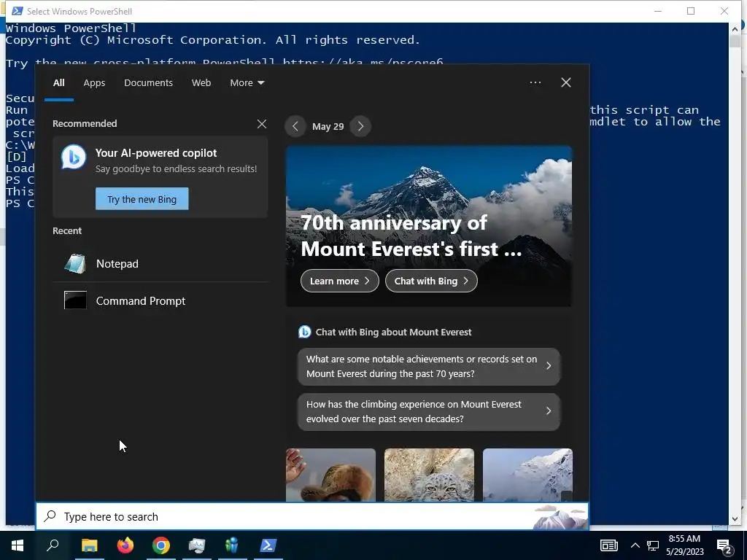Show hidden system tray icons

click(635, 545)
